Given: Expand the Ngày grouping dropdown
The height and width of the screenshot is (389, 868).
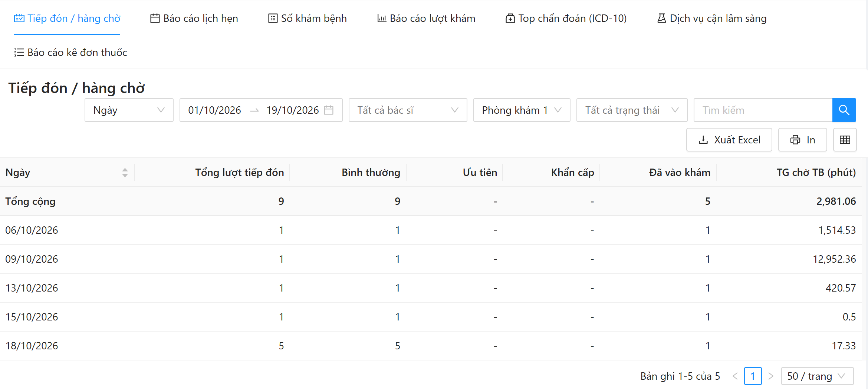Looking at the screenshot, I should point(129,110).
